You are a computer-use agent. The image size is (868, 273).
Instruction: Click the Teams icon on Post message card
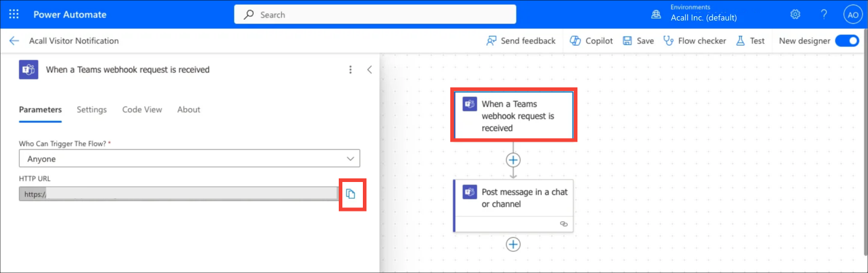[470, 192]
